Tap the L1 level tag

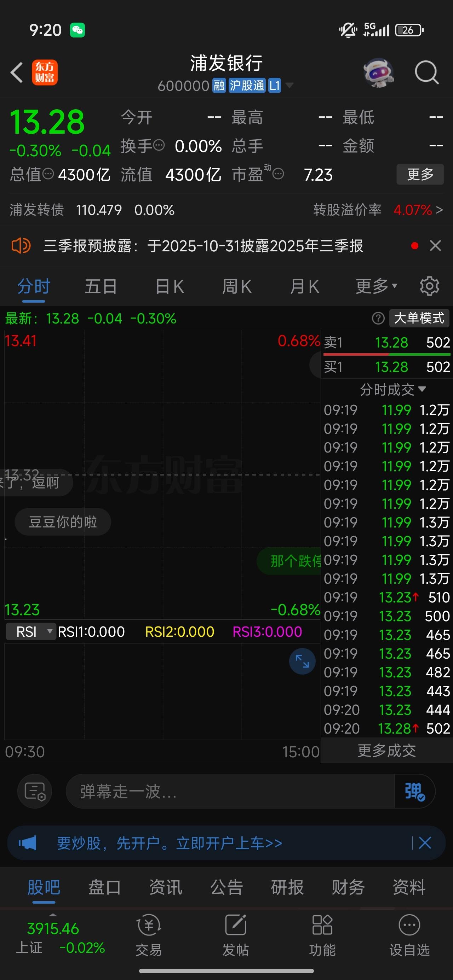click(274, 85)
